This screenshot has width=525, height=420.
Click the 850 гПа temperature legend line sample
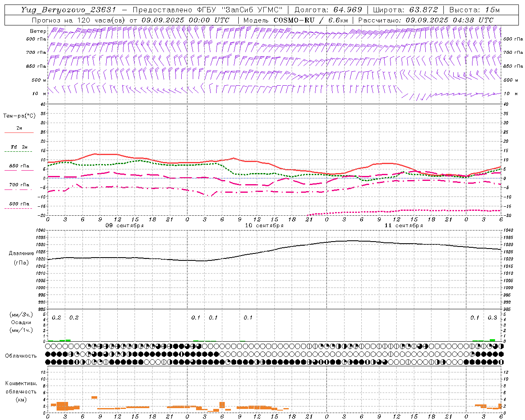(18, 171)
